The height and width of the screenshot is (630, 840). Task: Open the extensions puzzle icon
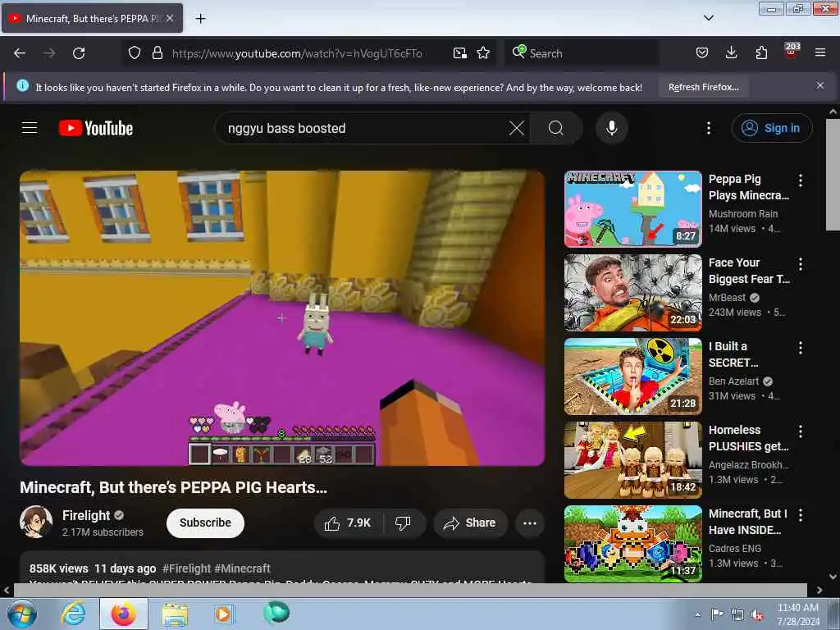point(761,53)
